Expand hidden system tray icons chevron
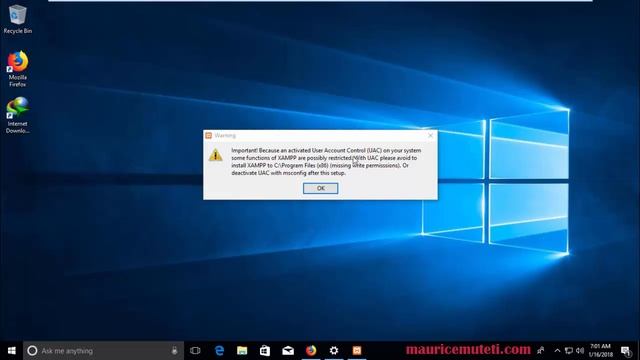This screenshot has height=360, width=640. (557, 351)
